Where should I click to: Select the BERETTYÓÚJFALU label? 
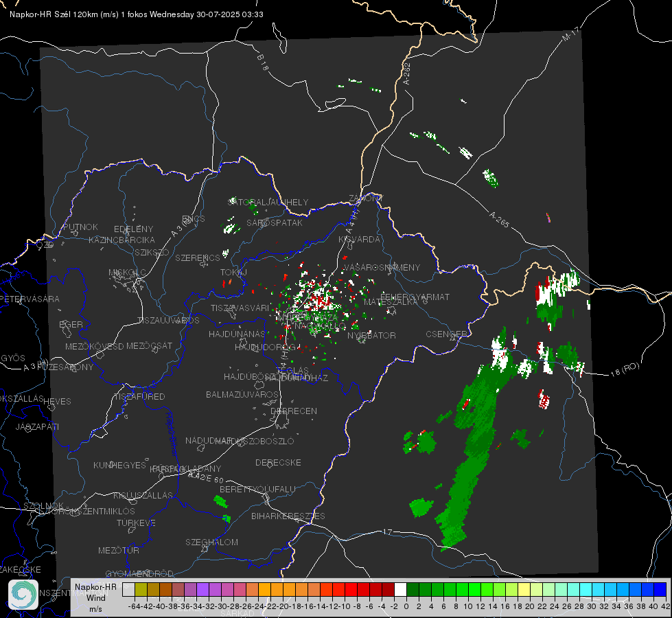click(x=257, y=489)
